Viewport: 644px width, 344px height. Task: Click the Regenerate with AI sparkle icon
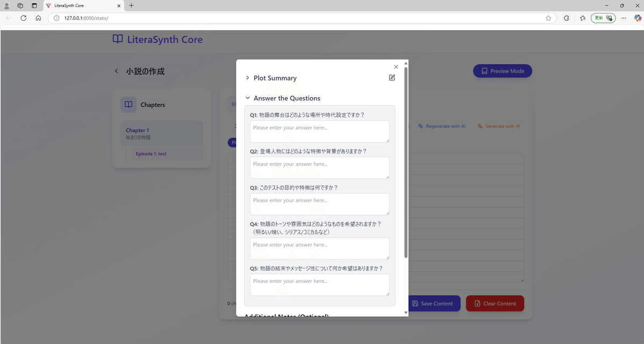point(420,126)
